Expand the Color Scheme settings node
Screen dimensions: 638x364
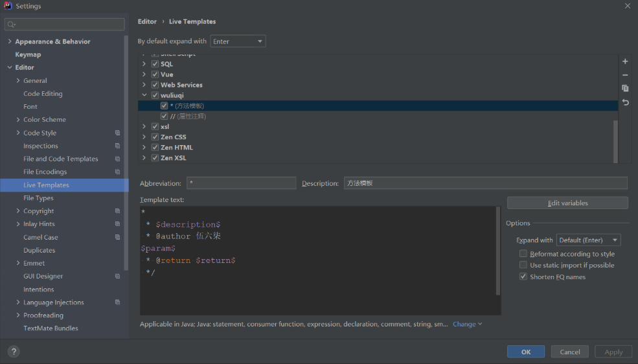click(18, 120)
